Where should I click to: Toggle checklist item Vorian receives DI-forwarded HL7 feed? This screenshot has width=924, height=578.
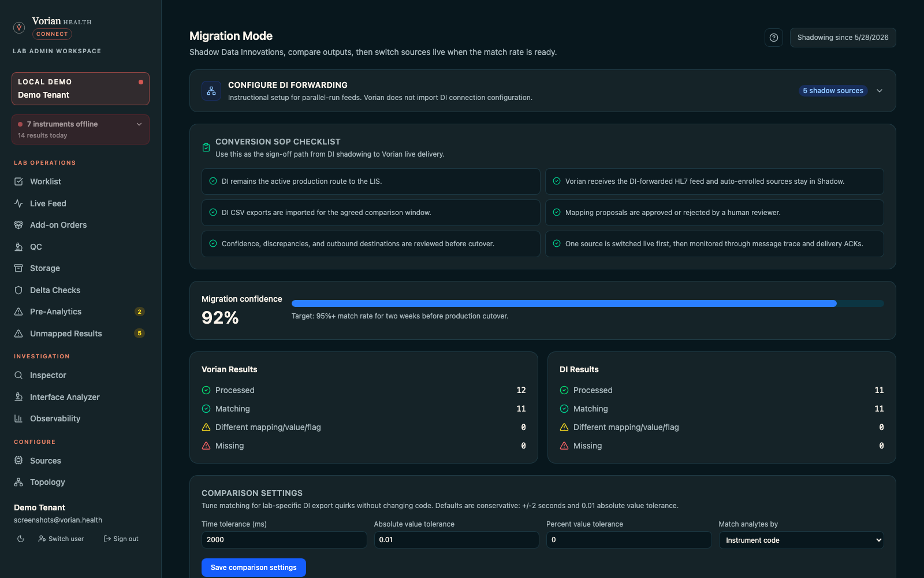point(714,181)
